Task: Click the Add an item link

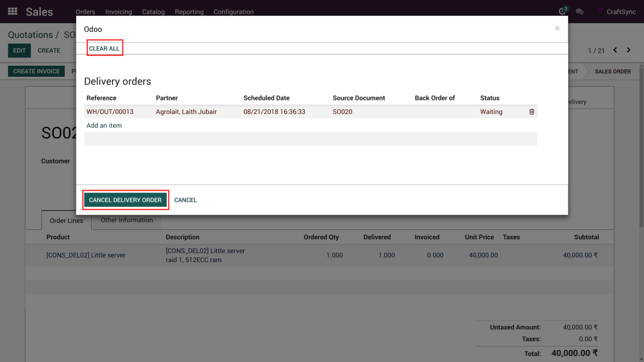Action: coord(104,125)
